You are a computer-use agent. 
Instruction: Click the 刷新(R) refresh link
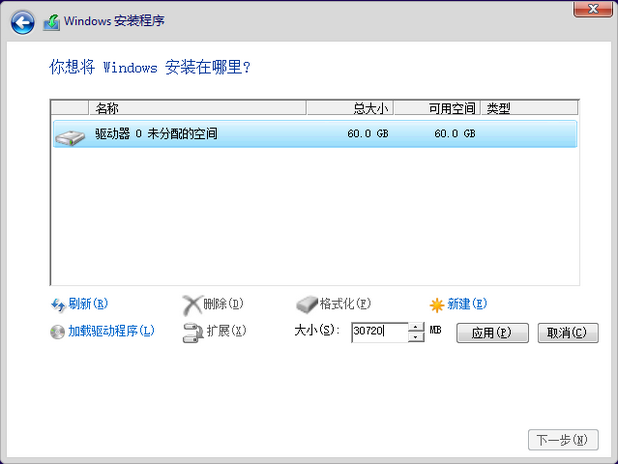pyautogui.click(x=88, y=304)
